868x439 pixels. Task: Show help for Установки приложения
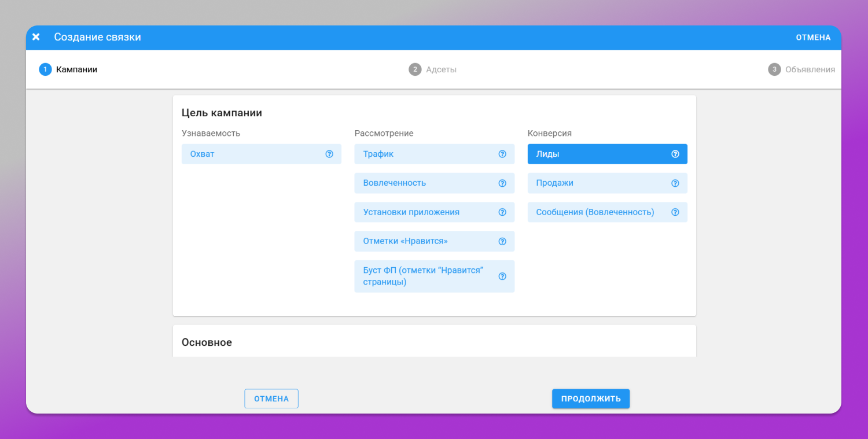click(502, 212)
